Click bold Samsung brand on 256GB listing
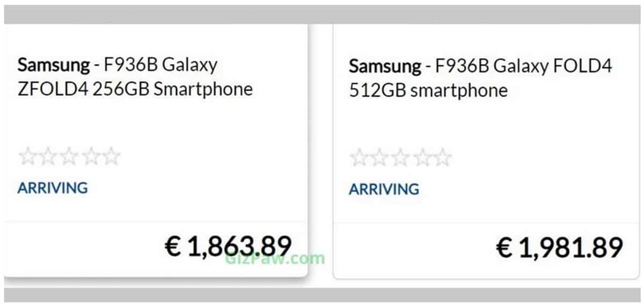The width and height of the screenshot is (644, 308). [53, 65]
